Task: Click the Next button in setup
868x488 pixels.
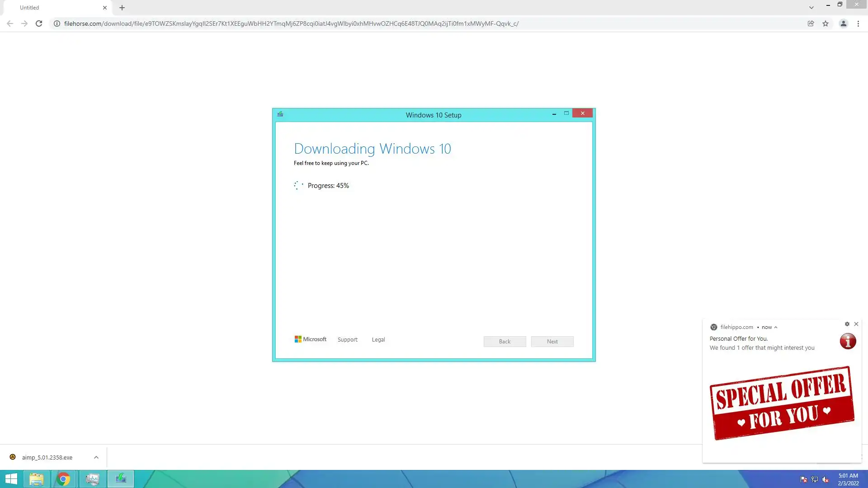Action: 552,342
